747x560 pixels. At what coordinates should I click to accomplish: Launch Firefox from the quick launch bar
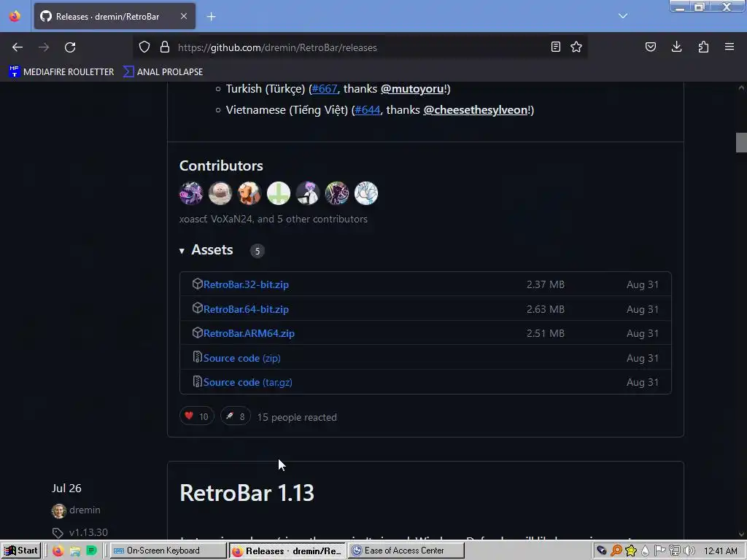[58, 551]
